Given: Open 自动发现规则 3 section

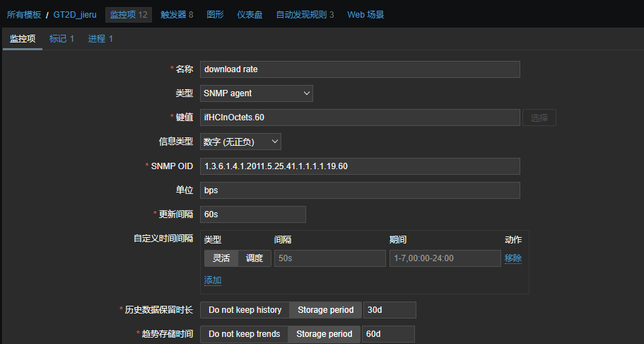Looking at the screenshot, I should click(x=305, y=14).
